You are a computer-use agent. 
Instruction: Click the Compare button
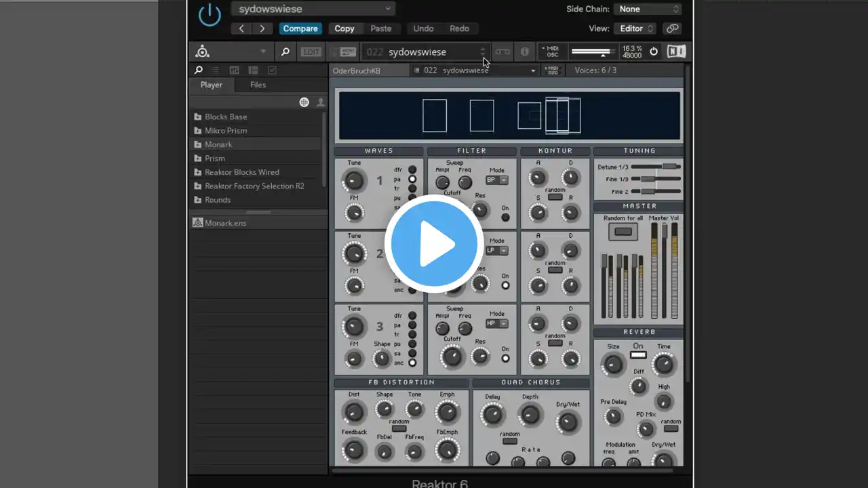click(x=300, y=28)
